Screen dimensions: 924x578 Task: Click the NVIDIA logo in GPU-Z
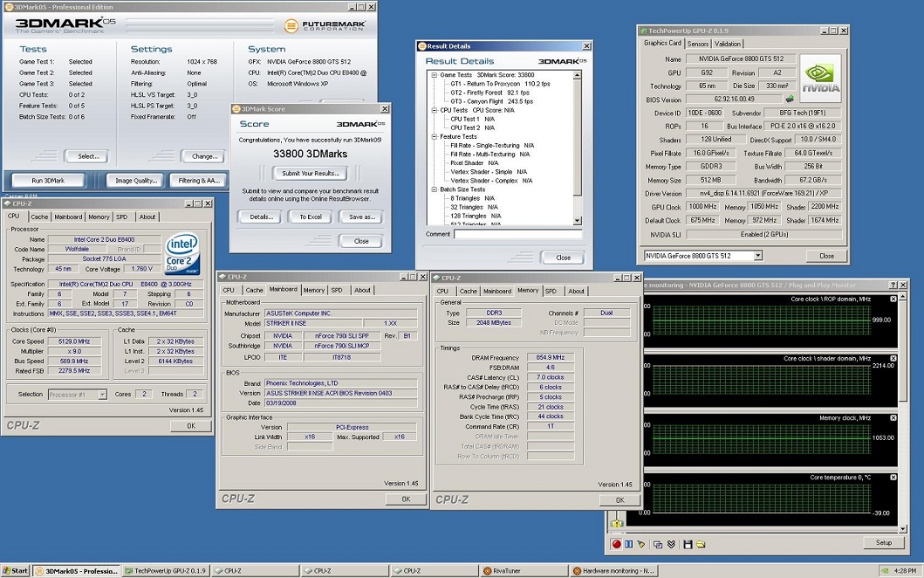coord(820,79)
